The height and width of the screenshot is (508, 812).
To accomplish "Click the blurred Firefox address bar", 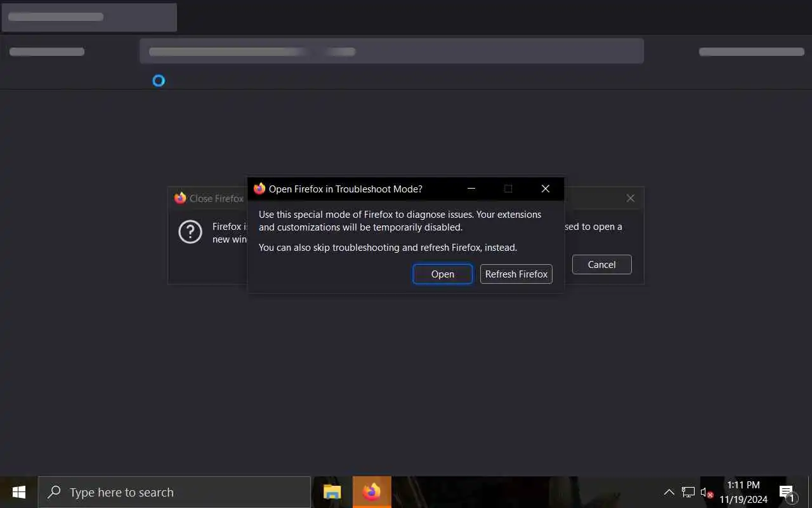I will (x=391, y=51).
